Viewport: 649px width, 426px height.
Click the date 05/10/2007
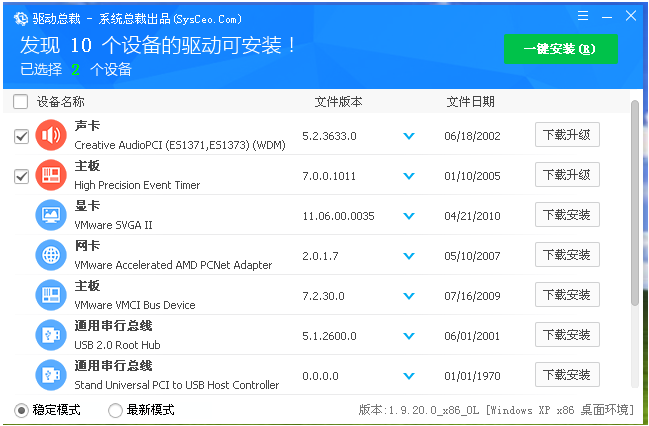472,256
